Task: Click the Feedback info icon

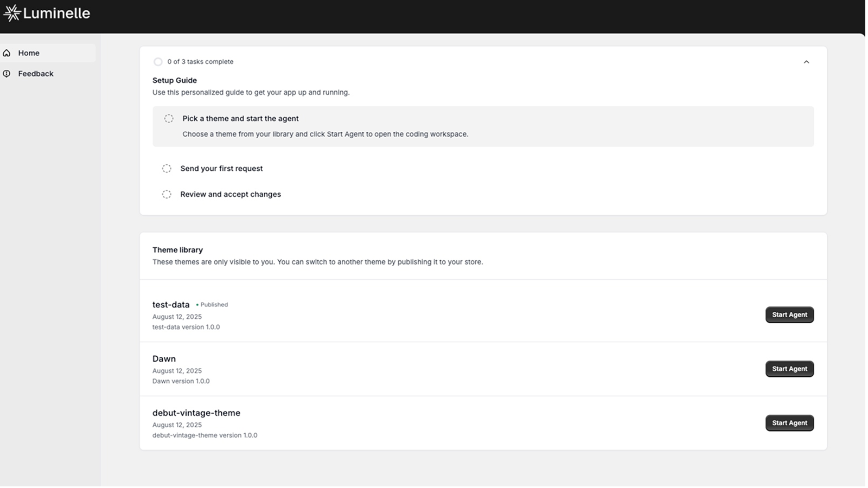Action: [x=7, y=73]
